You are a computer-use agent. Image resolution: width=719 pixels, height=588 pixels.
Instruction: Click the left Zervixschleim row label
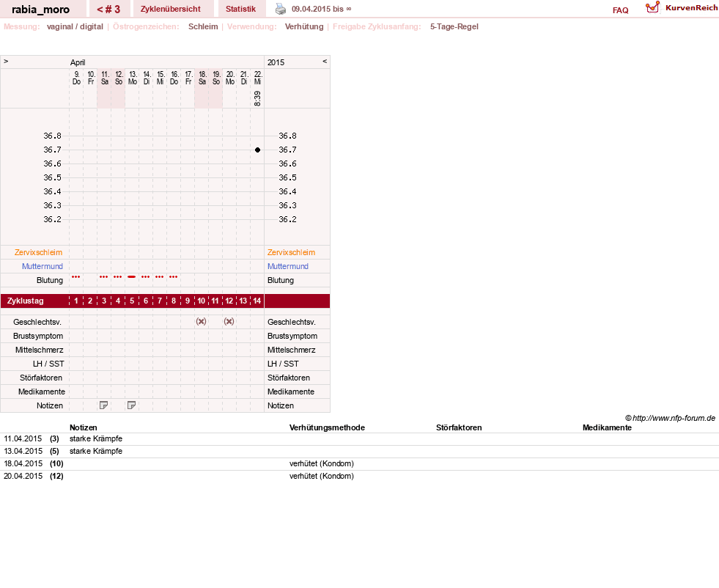(39, 252)
